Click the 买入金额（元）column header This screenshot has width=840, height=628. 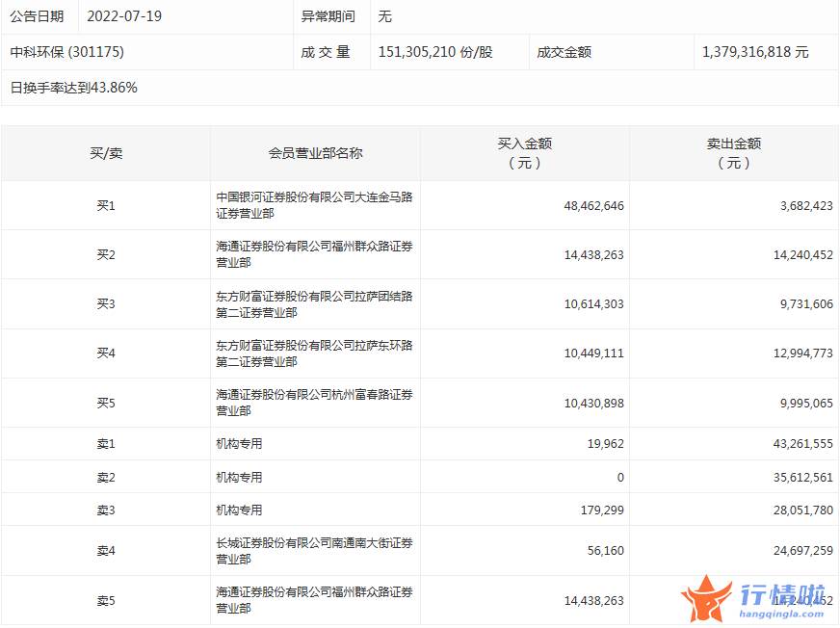(524, 153)
